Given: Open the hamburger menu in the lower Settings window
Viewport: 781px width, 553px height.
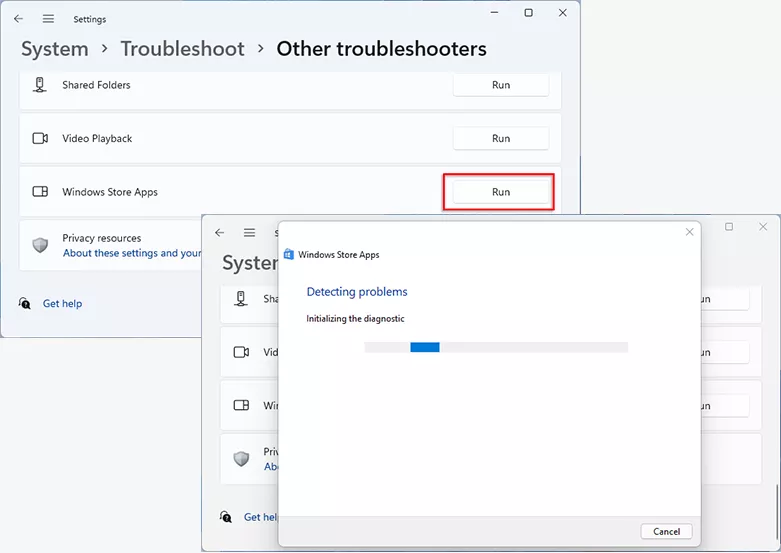Looking at the screenshot, I should (x=249, y=233).
